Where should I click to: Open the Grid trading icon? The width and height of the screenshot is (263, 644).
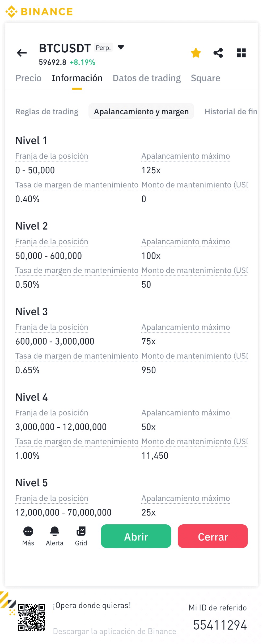click(x=81, y=532)
